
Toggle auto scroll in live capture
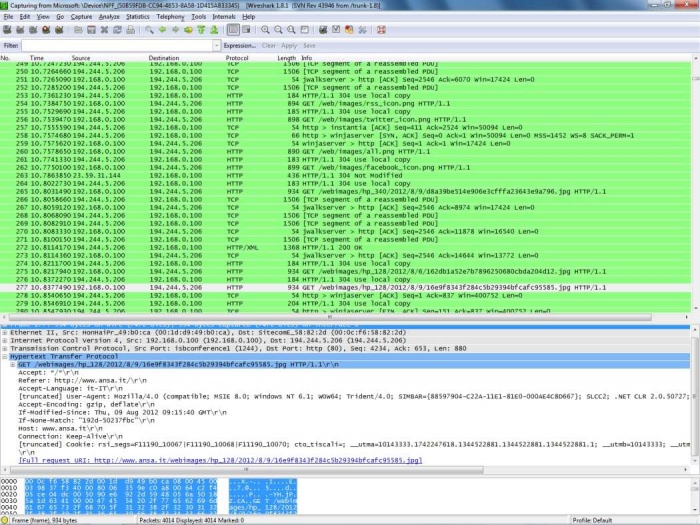246,30
